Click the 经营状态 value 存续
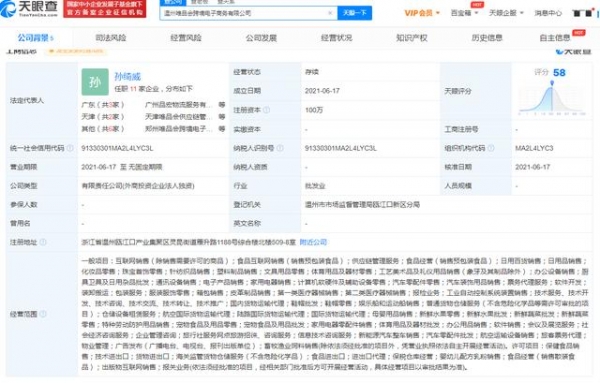600x383 pixels. pos(312,72)
